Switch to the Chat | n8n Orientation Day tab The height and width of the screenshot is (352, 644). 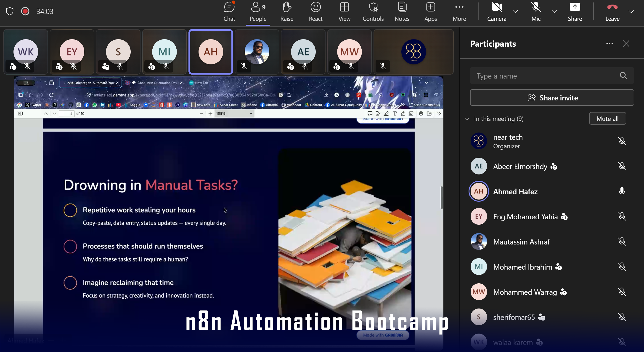pos(154,83)
